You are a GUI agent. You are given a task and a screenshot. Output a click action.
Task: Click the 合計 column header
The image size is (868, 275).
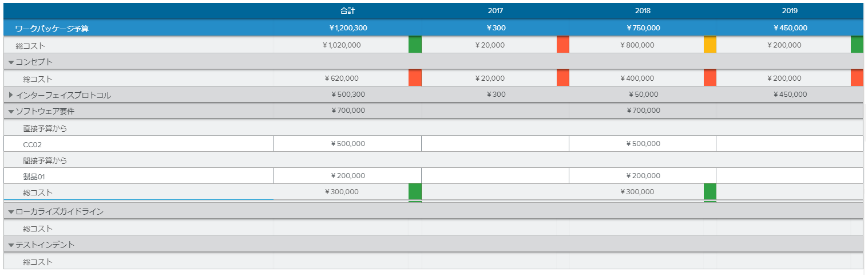tap(347, 11)
